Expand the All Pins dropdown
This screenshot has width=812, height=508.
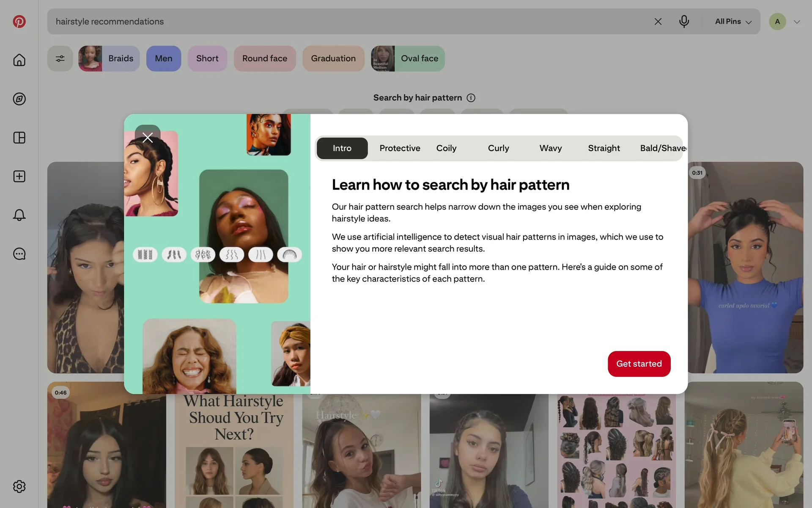733,22
